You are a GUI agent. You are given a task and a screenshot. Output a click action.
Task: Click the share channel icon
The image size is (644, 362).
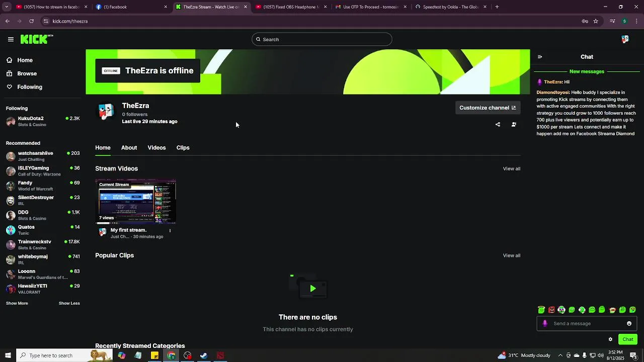pos(498,124)
